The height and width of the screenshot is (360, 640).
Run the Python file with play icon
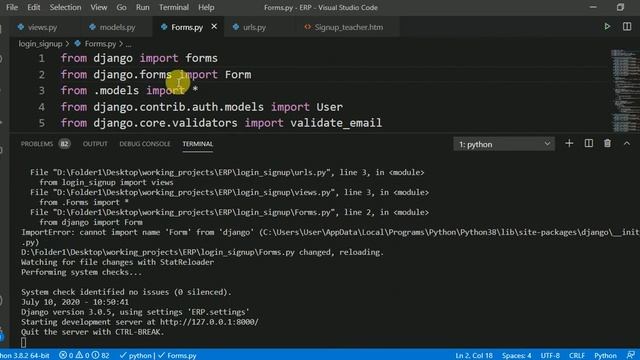607,27
